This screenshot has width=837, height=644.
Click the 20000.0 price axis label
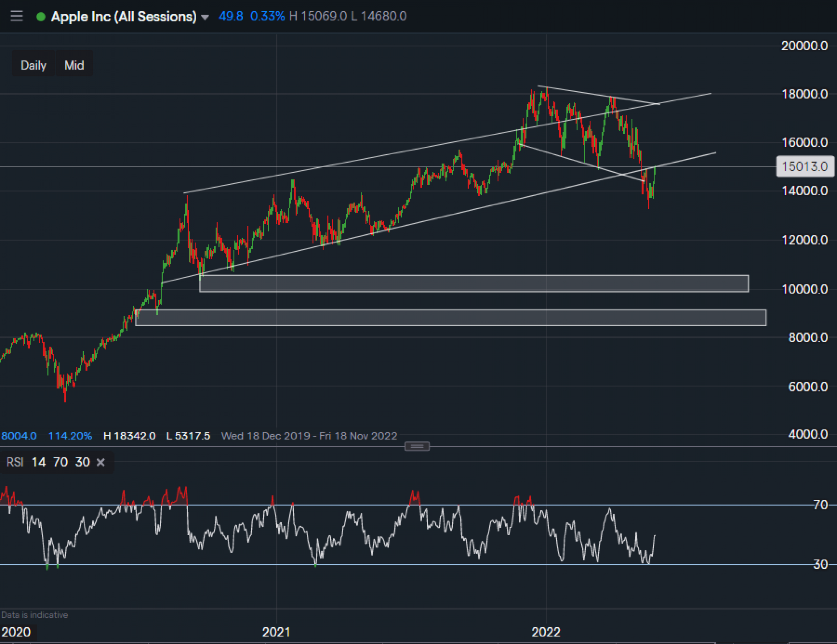click(x=804, y=46)
